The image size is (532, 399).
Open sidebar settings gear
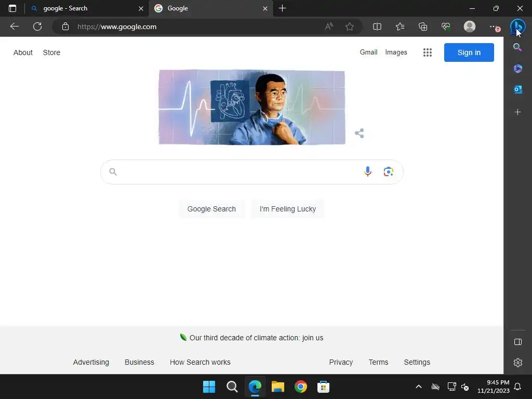(x=518, y=362)
